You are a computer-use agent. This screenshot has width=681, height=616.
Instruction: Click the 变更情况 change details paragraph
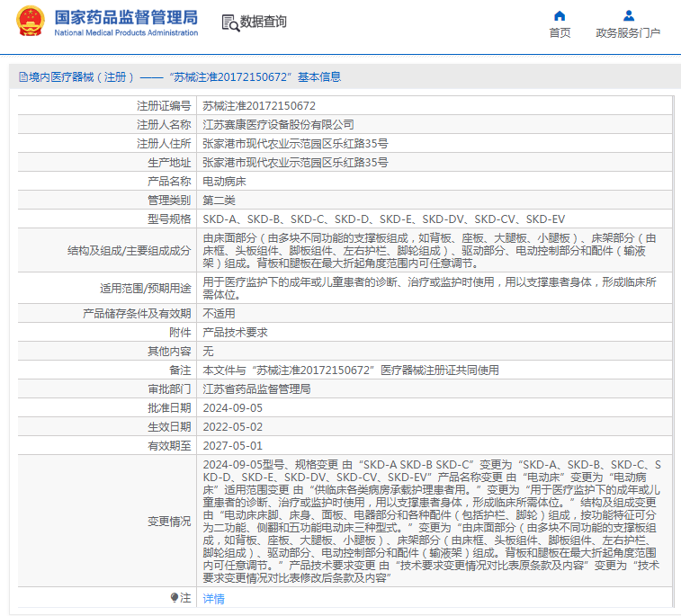tap(432, 522)
